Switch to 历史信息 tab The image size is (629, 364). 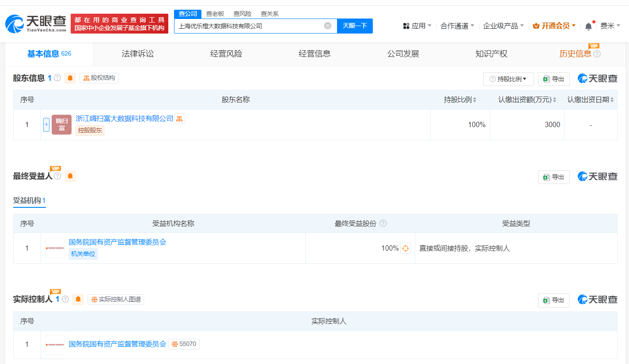point(575,54)
